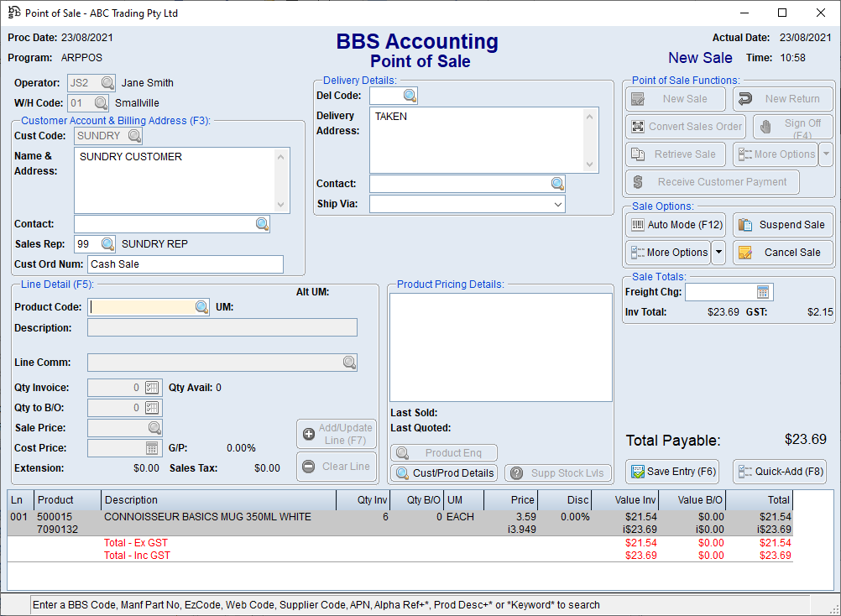This screenshot has width=841, height=616.
Task: Click the delivery Contact search icon
Action: pos(557,184)
